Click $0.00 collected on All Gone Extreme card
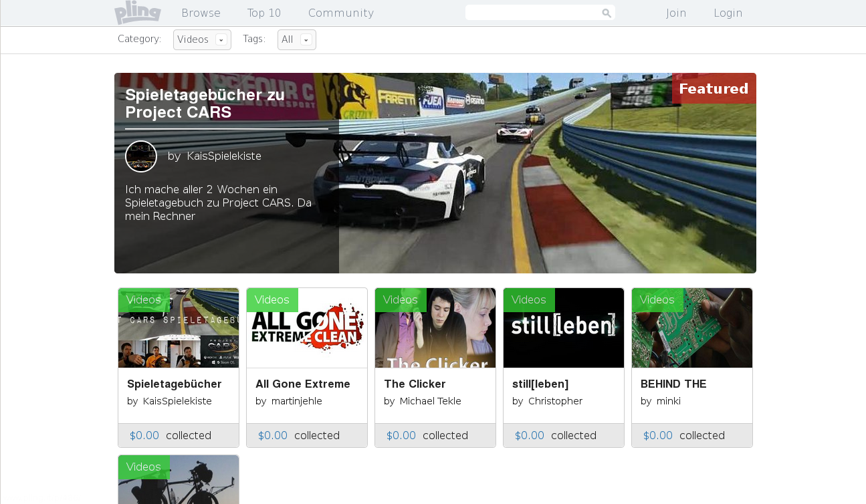The image size is (866, 504). point(299,436)
